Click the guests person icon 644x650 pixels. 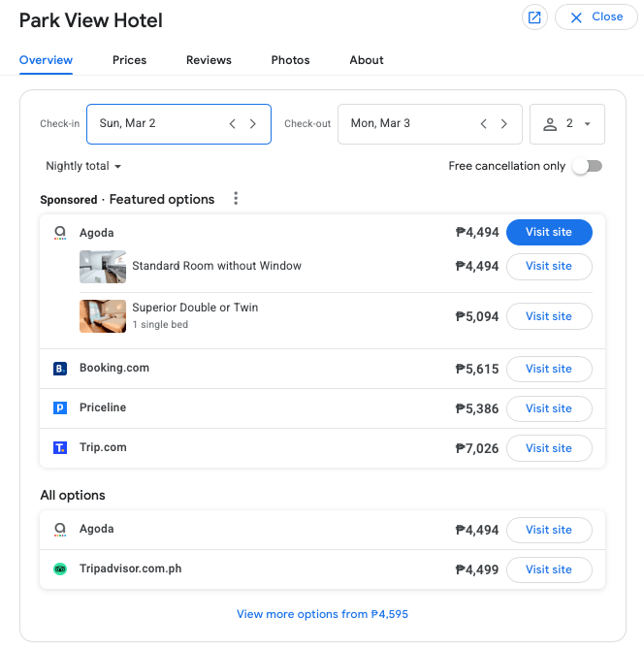[550, 124]
